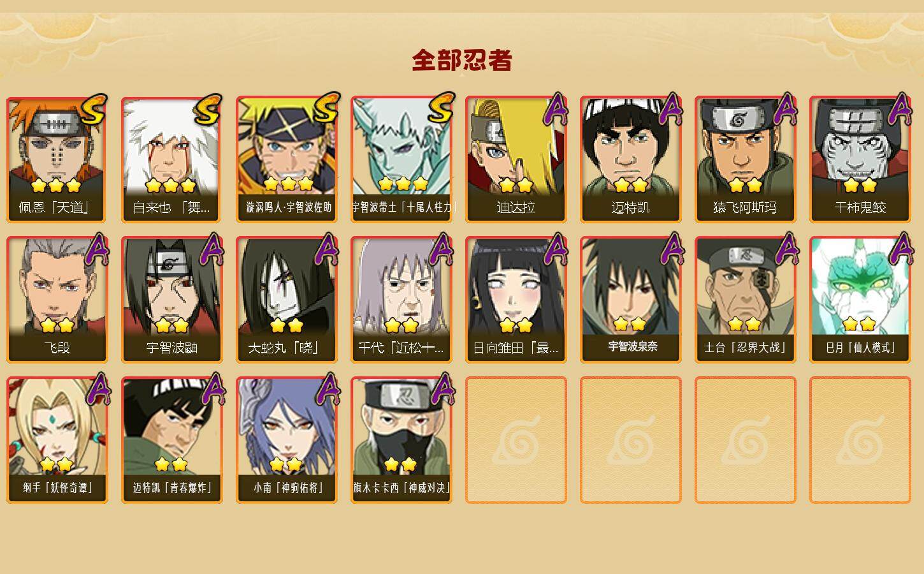
Task: Select the 猿飞阿斯玛 ninja card
Action: [x=746, y=159]
